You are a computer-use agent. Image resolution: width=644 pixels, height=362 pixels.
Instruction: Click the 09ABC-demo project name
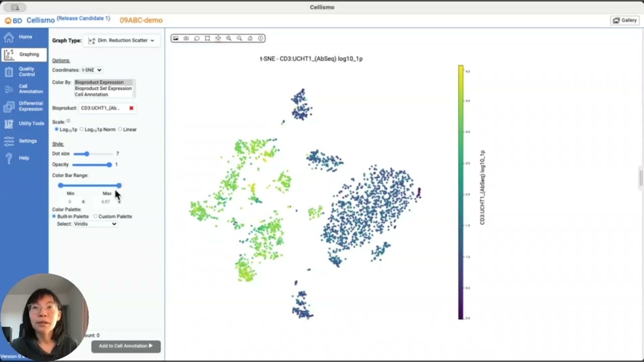141,21
